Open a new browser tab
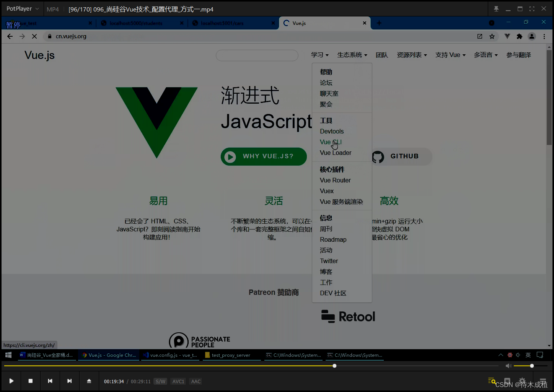Viewport: 554px width, 392px height. coord(379,23)
